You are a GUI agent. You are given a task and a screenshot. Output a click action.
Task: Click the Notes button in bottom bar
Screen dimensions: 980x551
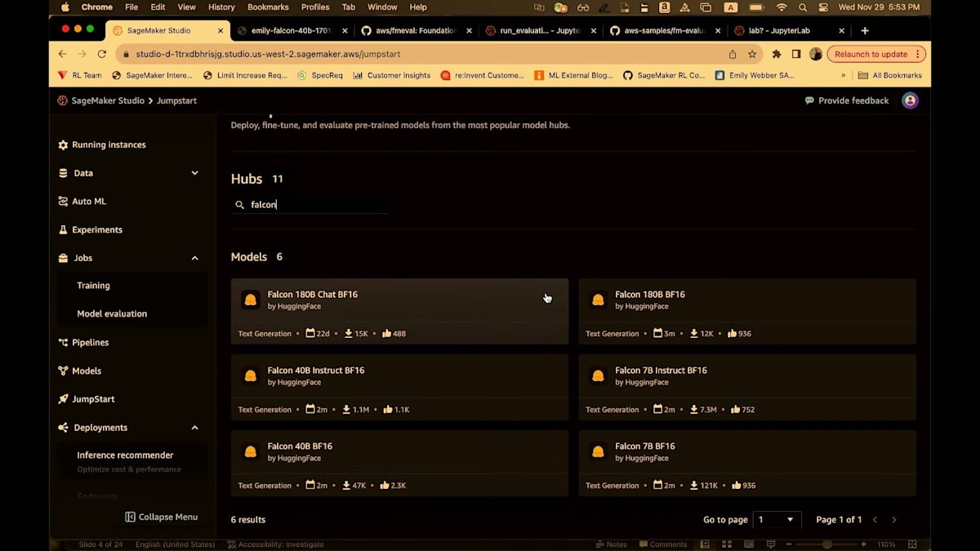(x=611, y=544)
